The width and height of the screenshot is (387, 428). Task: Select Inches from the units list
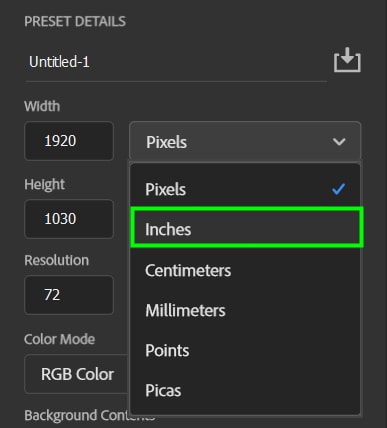pyautogui.click(x=246, y=229)
